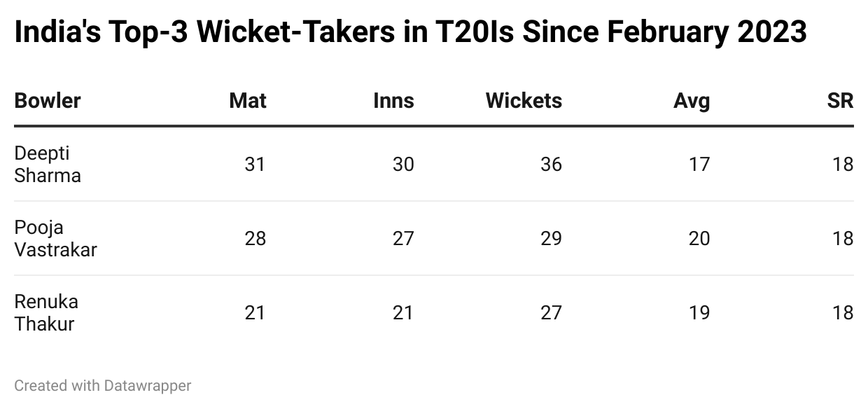Image resolution: width=868 pixels, height=409 pixels.
Task: Click Deepti Sharma's innings value 30
Action: (403, 164)
